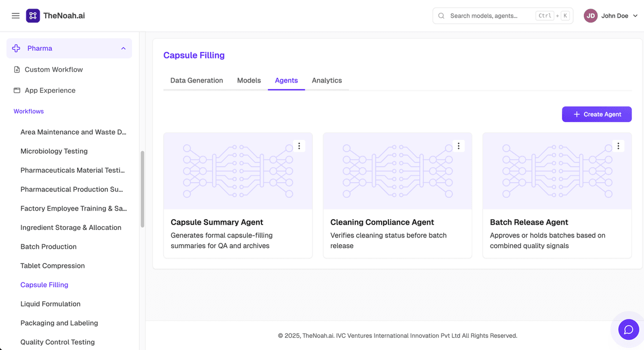Select the Models tab
Viewport: 644px width, 350px height.
point(249,80)
